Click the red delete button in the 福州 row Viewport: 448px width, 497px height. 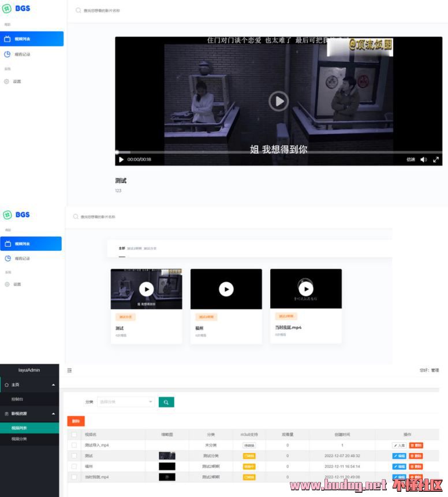point(416,466)
